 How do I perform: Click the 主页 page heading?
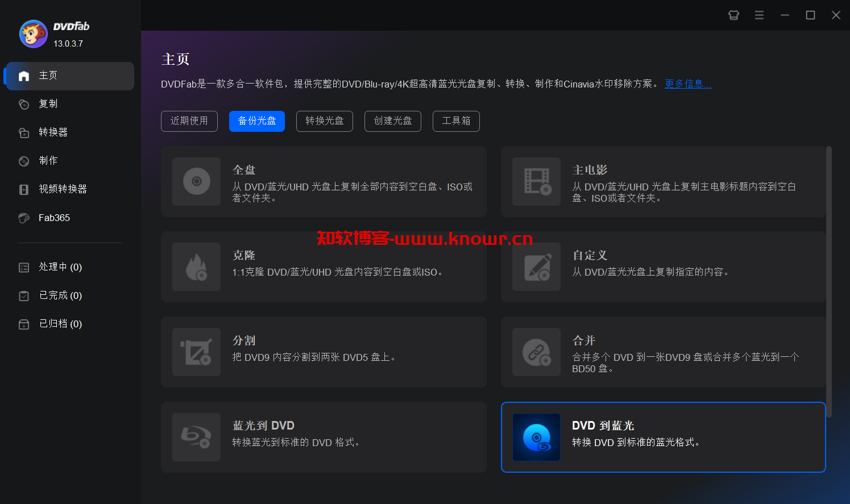(x=176, y=59)
